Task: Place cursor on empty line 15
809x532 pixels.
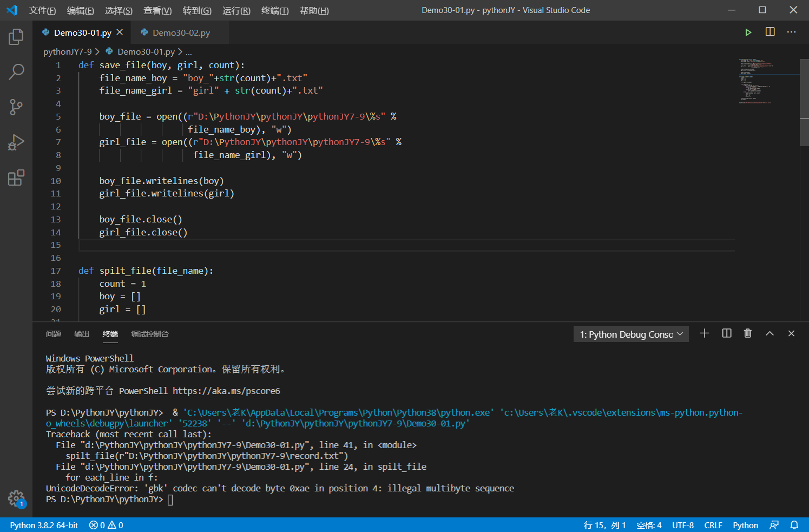Action: 406,245
